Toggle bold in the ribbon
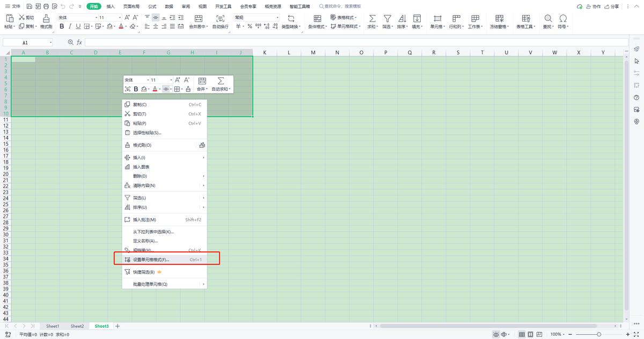This screenshot has height=339, width=644. point(62,26)
